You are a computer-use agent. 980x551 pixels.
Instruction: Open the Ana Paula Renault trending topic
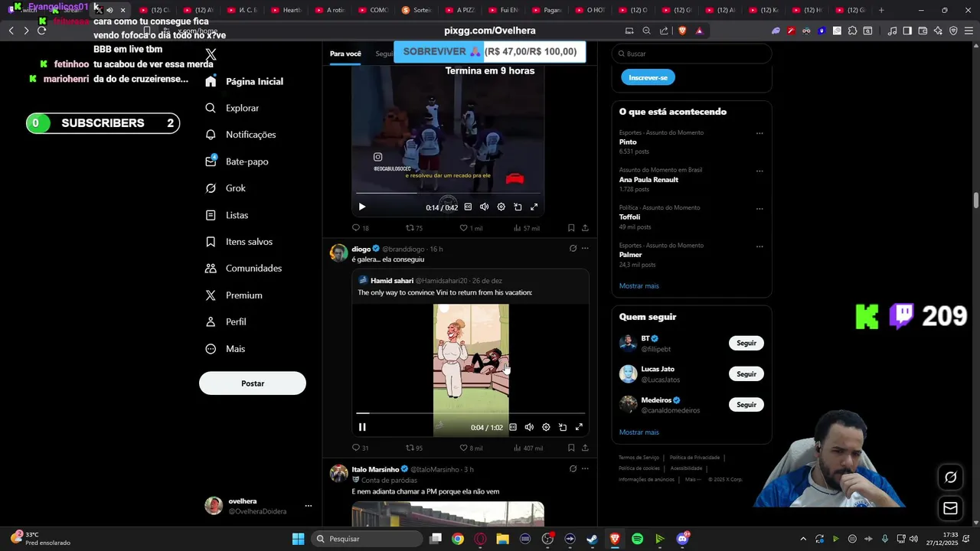[x=648, y=180]
